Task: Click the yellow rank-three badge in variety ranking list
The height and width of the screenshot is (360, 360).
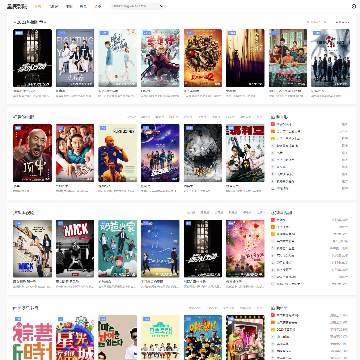Action: [273, 329]
